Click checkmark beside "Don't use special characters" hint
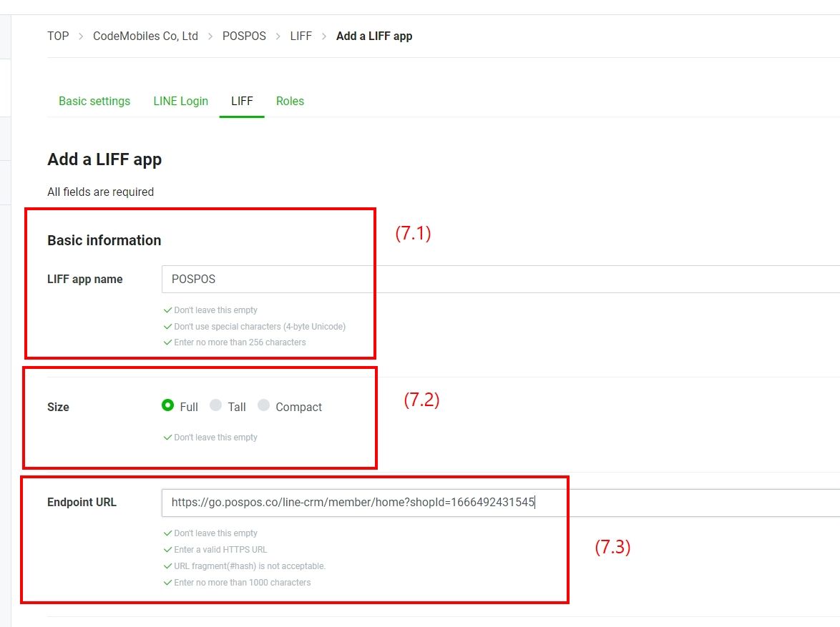This screenshot has width=840, height=627. click(x=167, y=327)
